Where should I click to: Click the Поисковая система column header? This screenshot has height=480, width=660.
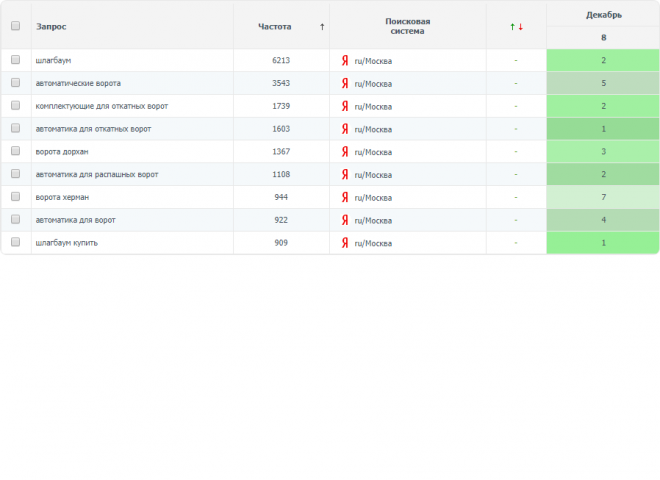point(407,26)
